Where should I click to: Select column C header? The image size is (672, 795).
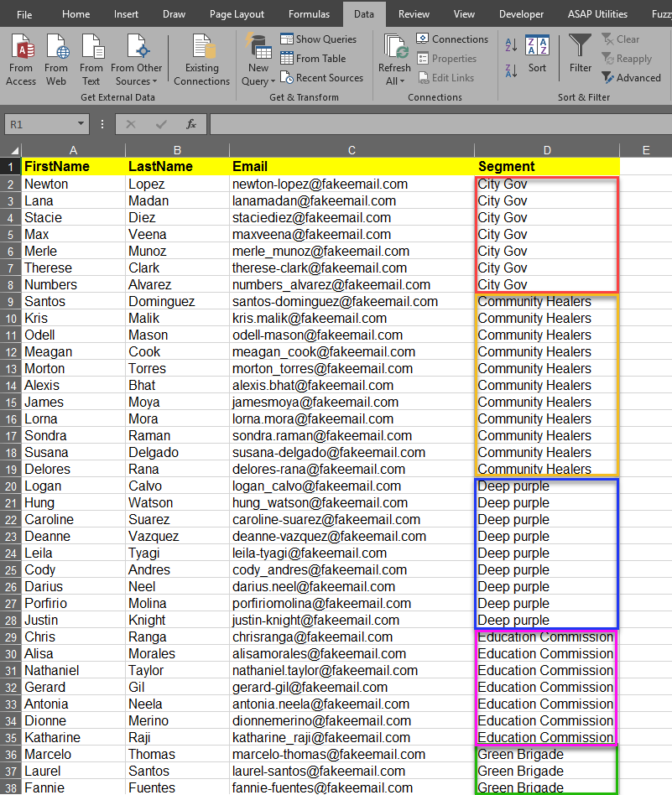(352, 150)
